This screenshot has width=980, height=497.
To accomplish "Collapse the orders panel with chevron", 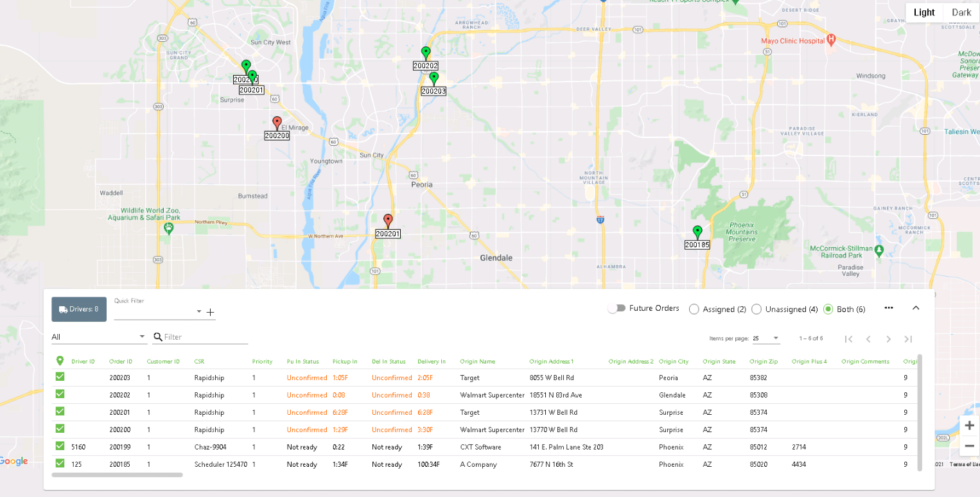I will pos(916,308).
